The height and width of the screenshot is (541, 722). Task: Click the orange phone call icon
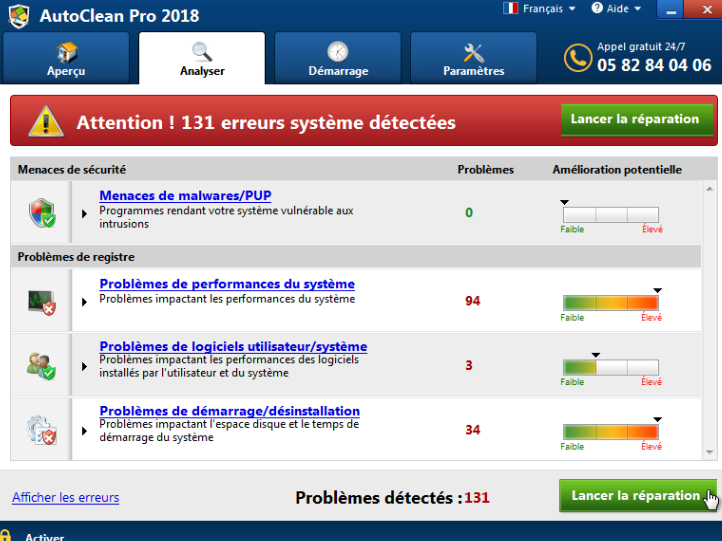click(577, 58)
